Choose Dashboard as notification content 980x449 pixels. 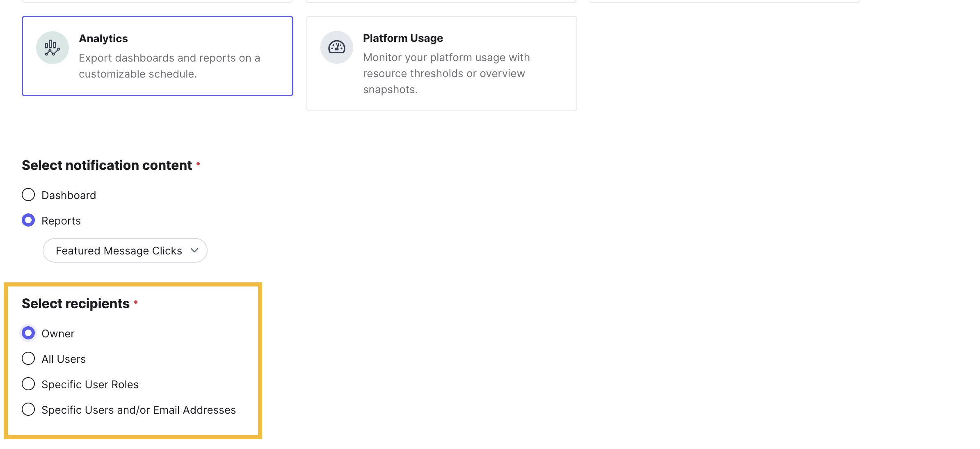(x=28, y=195)
